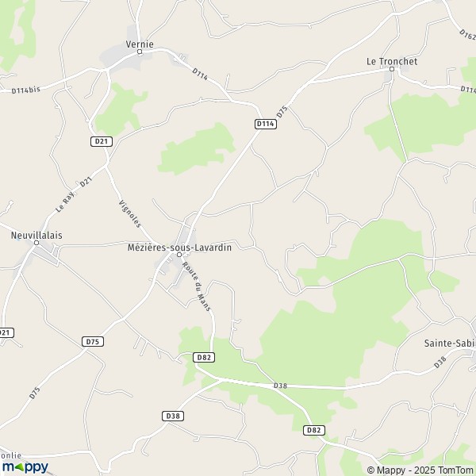This screenshot has height=476, width=476.
Task: Click the Route du Mans street label
Action: click(197, 286)
